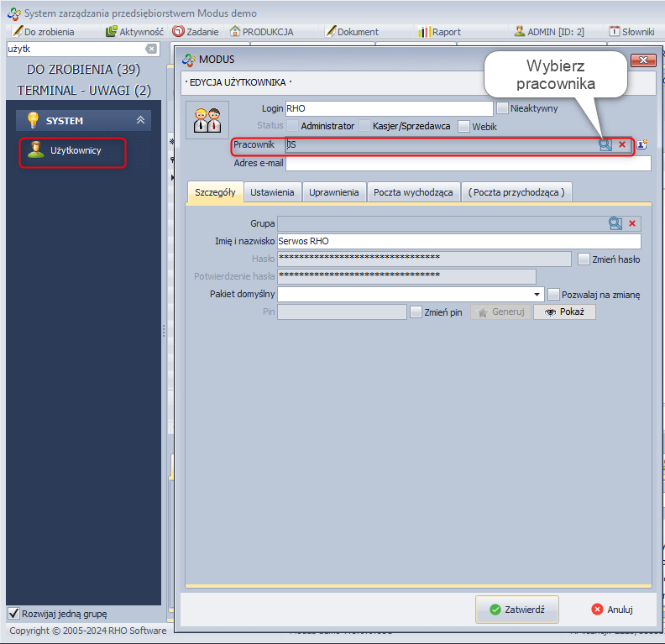
Task: Switch to the Ustawienia tab
Action: pyautogui.click(x=272, y=192)
